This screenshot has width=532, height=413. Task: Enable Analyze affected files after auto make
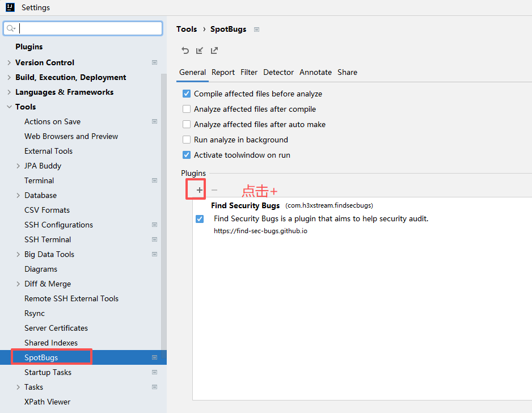click(x=187, y=124)
